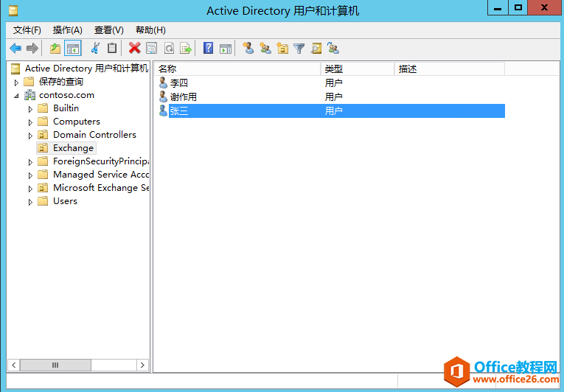564x392 pixels.
Task: Click the Export list icon
Action: pos(186,48)
